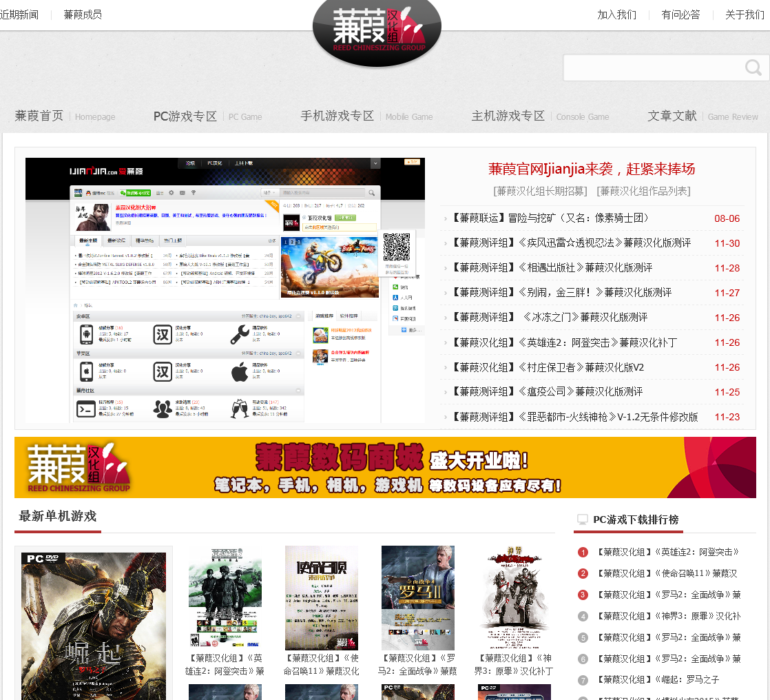Click the date 11-30
This screenshot has height=700, width=770.
[x=727, y=244]
